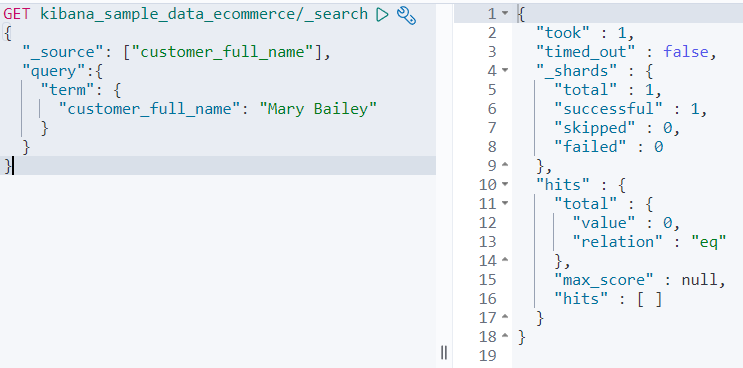Collapse the "hits" object at line 10
The height and width of the screenshot is (368, 743).
[505, 184]
